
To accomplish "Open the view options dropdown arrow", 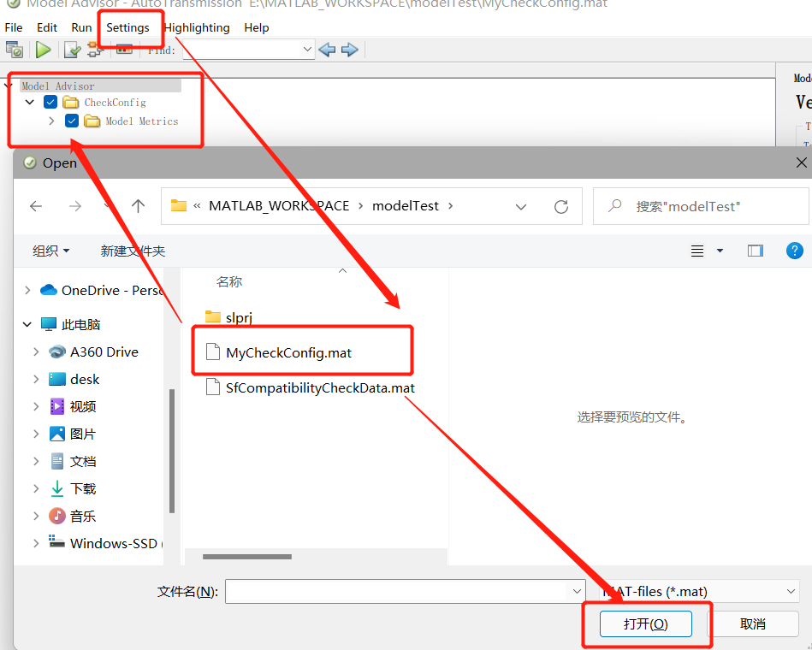I will [720, 251].
